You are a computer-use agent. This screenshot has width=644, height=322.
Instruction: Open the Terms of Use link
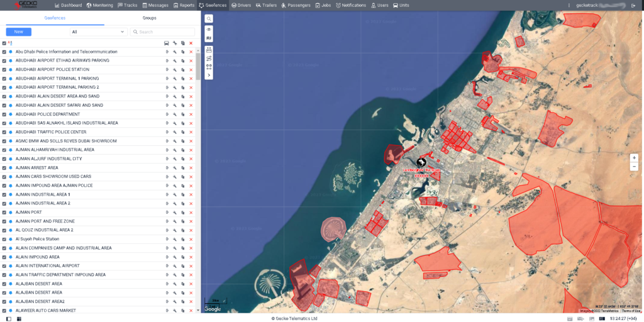tap(631, 311)
